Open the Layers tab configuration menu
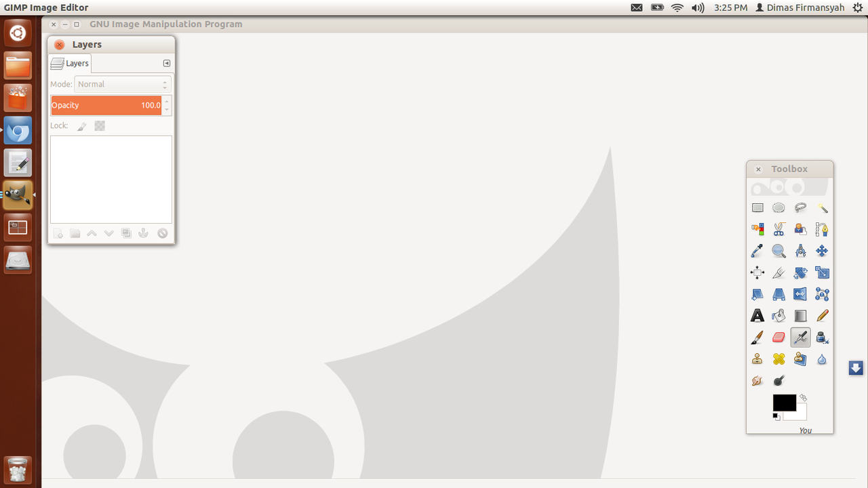Image resolution: width=868 pixels, height=488 pixels. pos(167,63)
